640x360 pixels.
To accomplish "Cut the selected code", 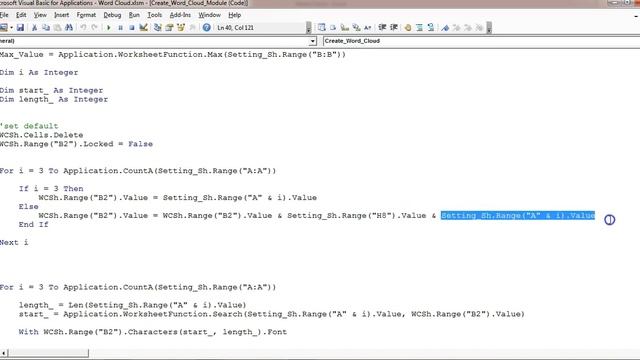I will tap(34, 27).
